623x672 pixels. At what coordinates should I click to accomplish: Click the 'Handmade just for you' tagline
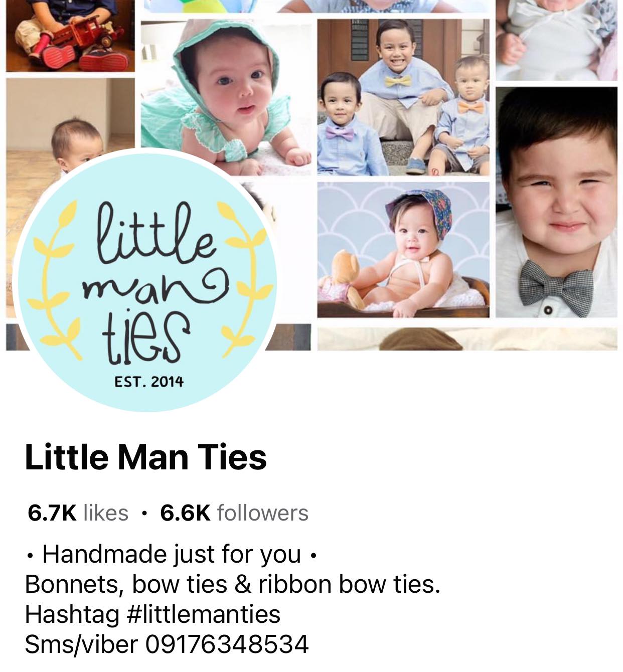(x=172, y=554)
